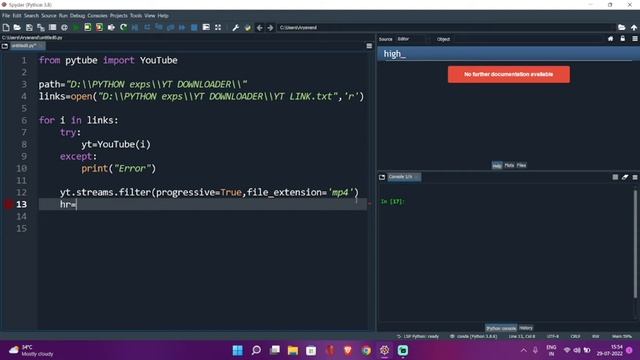
Task: Run selection or current line icon
Action: [111, 27]
